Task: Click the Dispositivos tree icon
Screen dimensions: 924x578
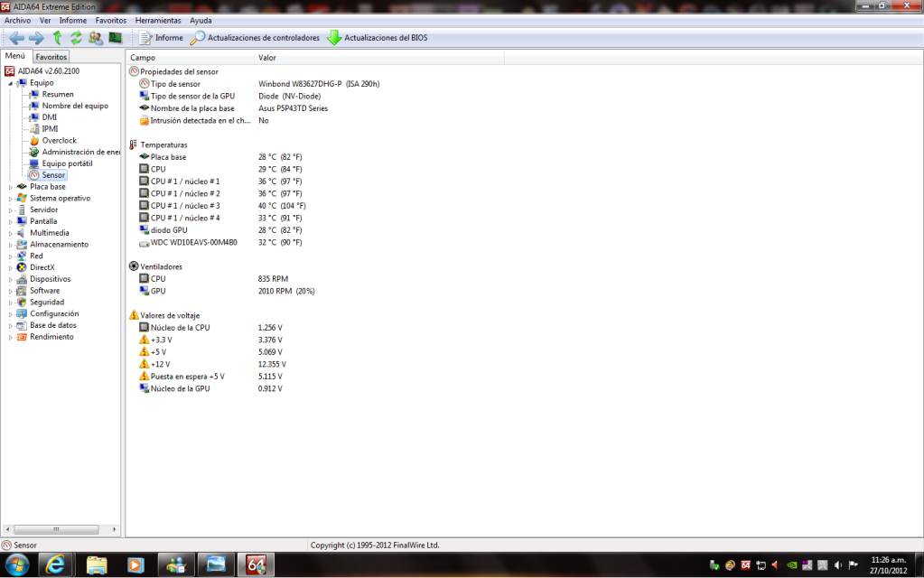Action: [x=22, y=279]
